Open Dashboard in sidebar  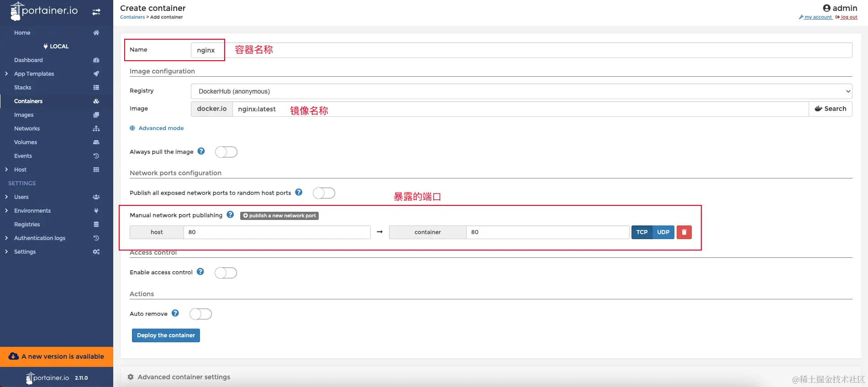point(28,60)
